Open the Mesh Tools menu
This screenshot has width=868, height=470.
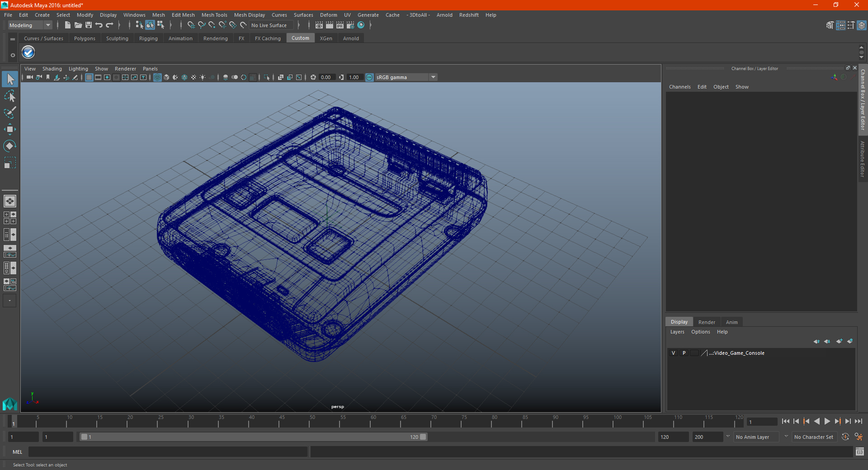point(214,15)
